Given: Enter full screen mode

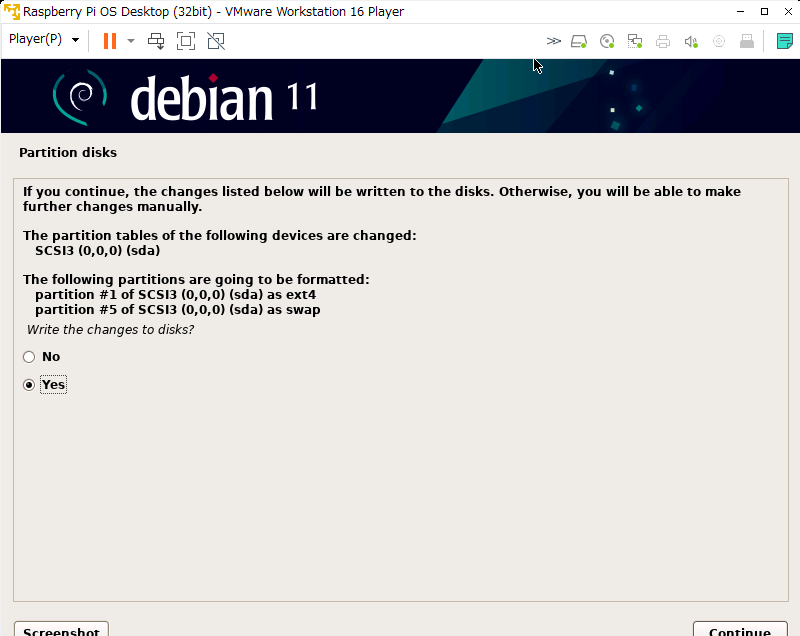Looking at the screenshot, I should (186, 41).
